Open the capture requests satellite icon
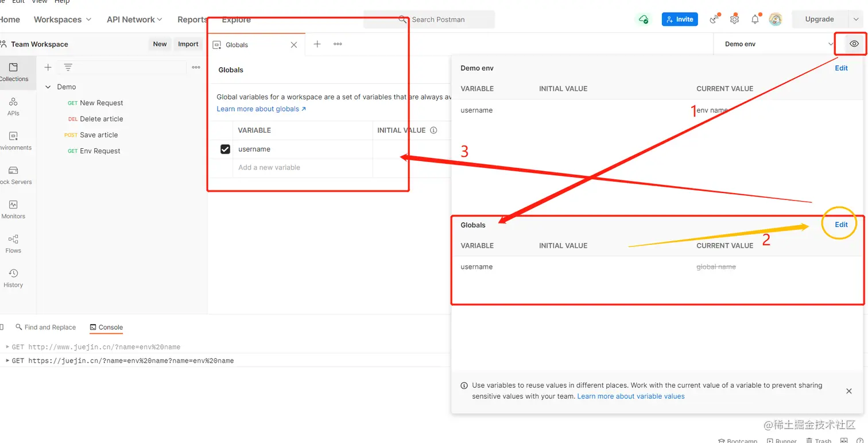 [714, 19]
